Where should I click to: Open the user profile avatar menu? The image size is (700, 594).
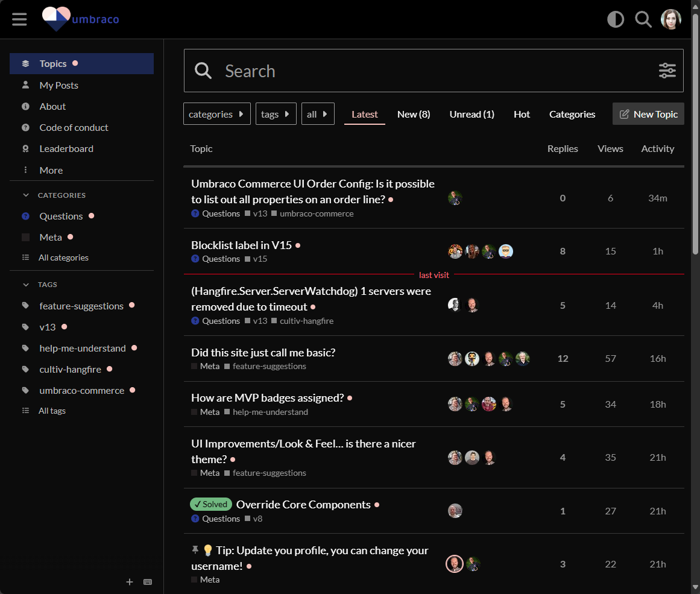pyautogui.click(x=670, y=19)
